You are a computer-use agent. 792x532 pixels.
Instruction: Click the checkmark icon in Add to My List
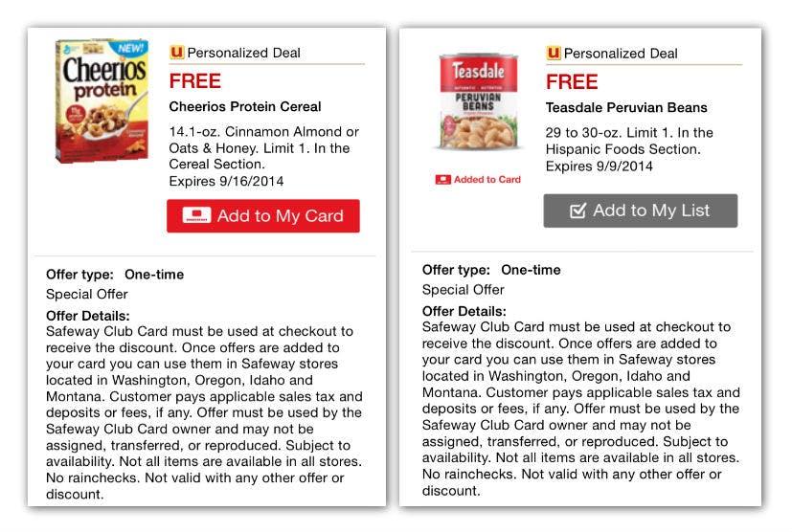[577, 211]
